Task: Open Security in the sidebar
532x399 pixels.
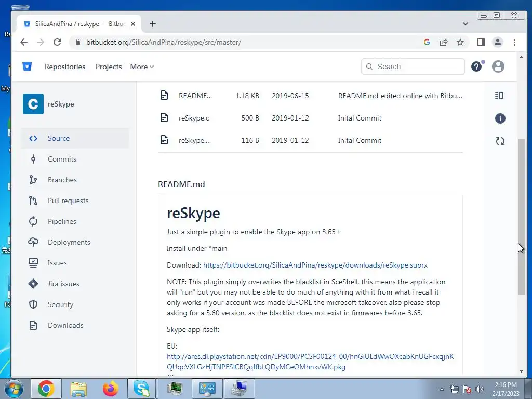Action: (x=75, y=304)
